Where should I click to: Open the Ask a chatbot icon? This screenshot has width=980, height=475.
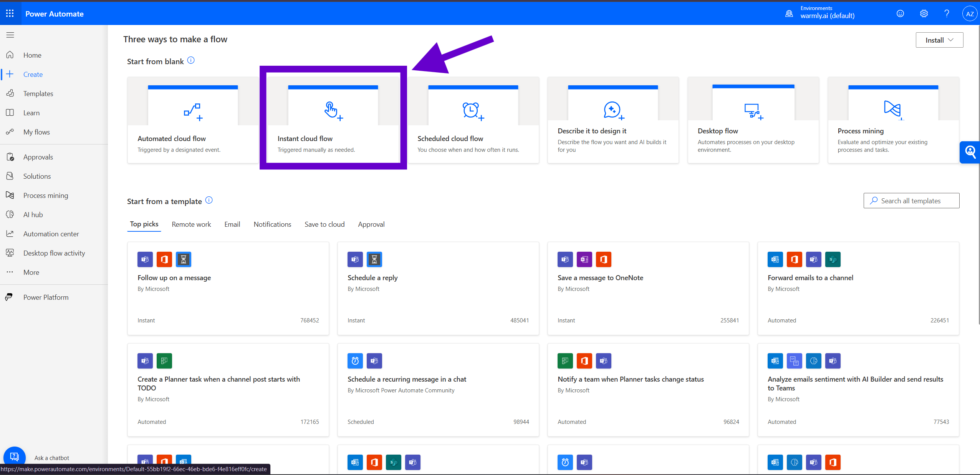click(14, 457)
